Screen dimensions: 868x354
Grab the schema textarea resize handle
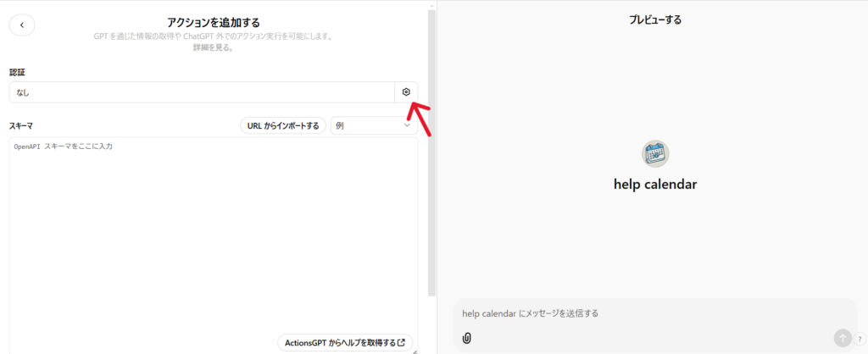coord(414,350)
